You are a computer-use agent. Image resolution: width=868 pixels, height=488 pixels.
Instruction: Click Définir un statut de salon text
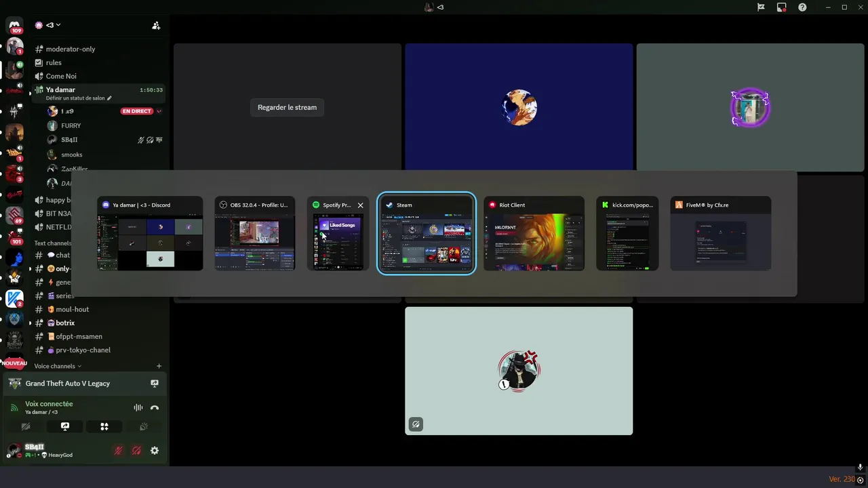click(75, 98)
